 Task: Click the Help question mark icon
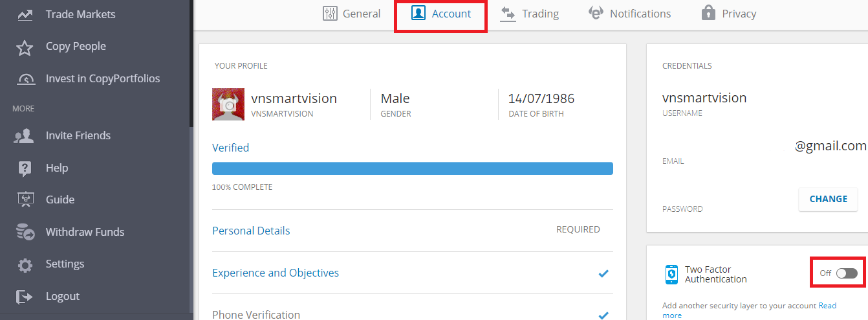click(x=25, y=168)
